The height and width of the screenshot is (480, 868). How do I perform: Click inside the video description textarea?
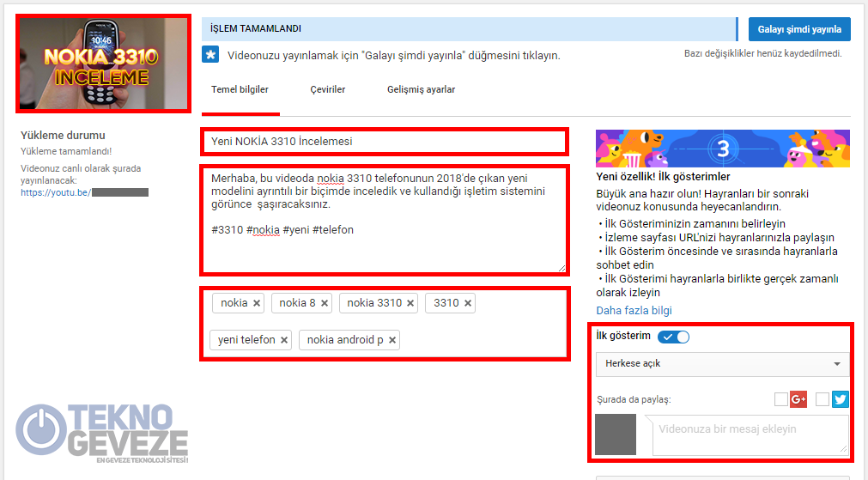pos(384,220)
